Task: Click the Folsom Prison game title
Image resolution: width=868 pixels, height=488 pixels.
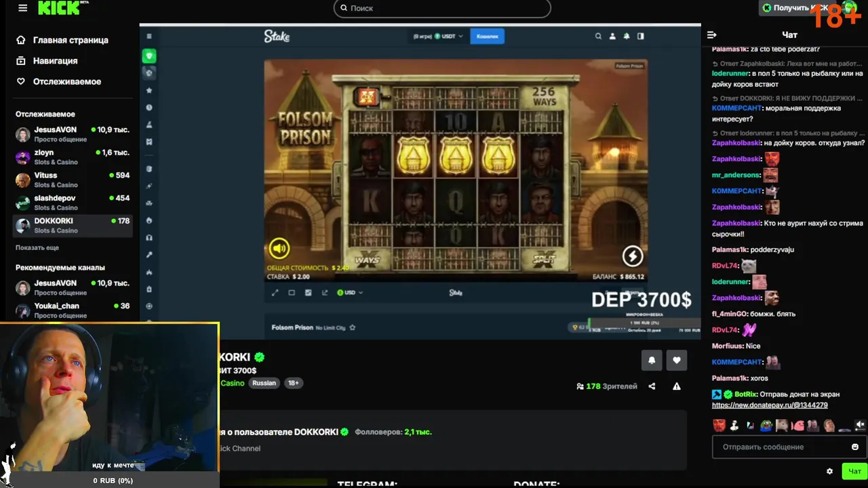Action: click(292, 327)
